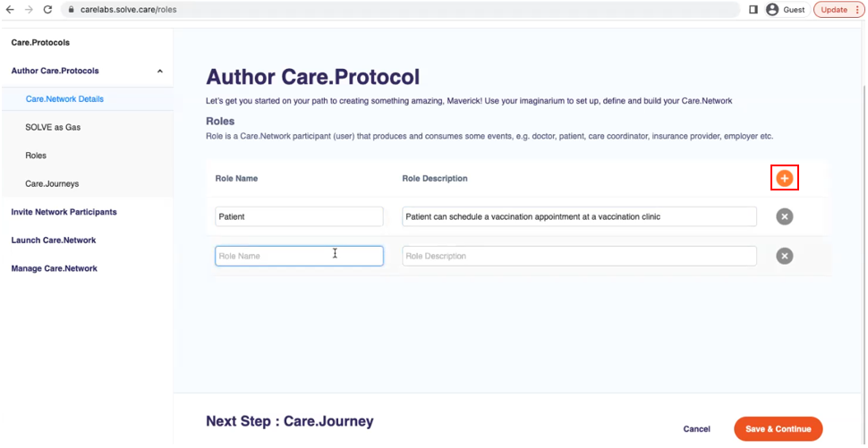This screenshot has width=868, height=448.
Task: Click the Save & Continue button
Action: click(x=778, y=429)
